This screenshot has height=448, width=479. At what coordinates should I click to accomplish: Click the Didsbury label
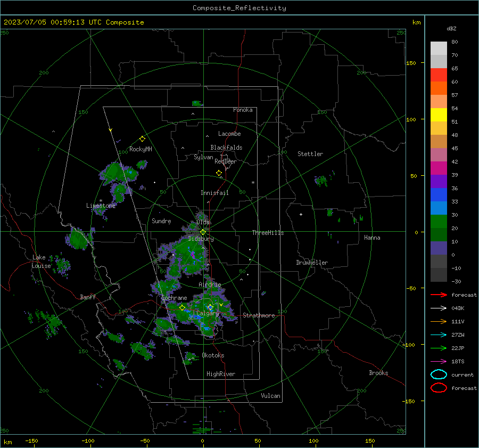(201, 239)
